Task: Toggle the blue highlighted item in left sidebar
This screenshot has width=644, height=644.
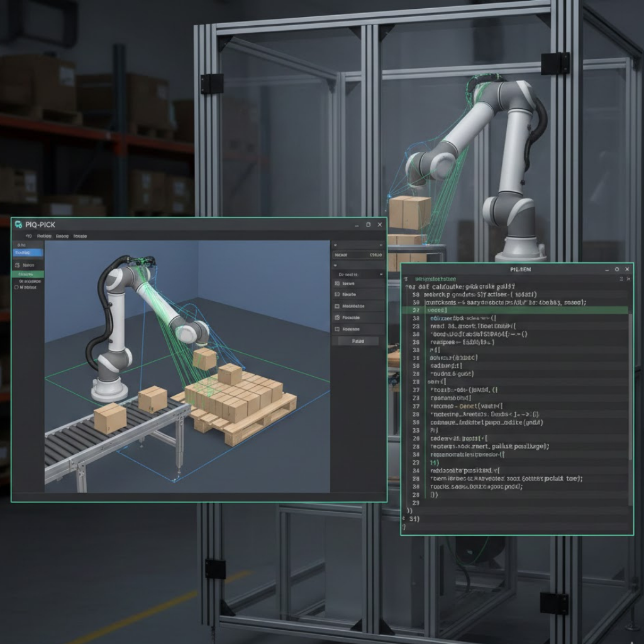Action: pyautogui.click(x=28, y=252)
